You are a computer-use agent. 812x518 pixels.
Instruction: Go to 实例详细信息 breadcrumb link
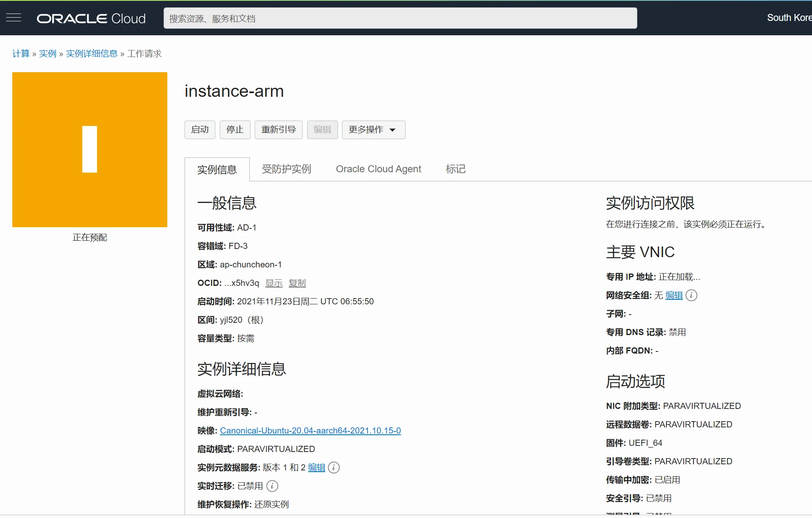coord(92,54)
